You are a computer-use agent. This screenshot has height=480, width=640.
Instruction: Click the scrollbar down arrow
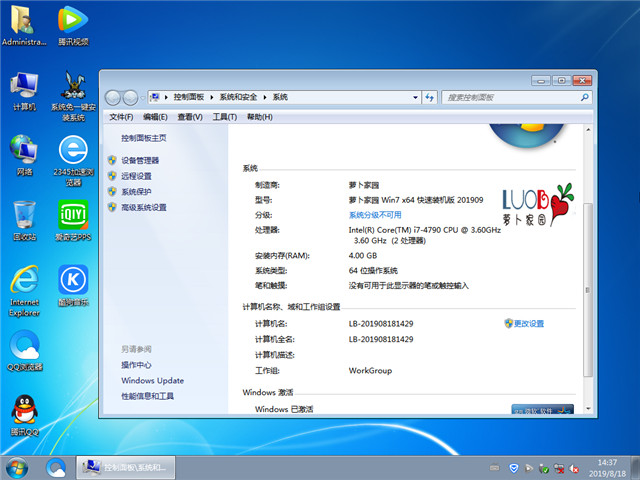(588, 409)
